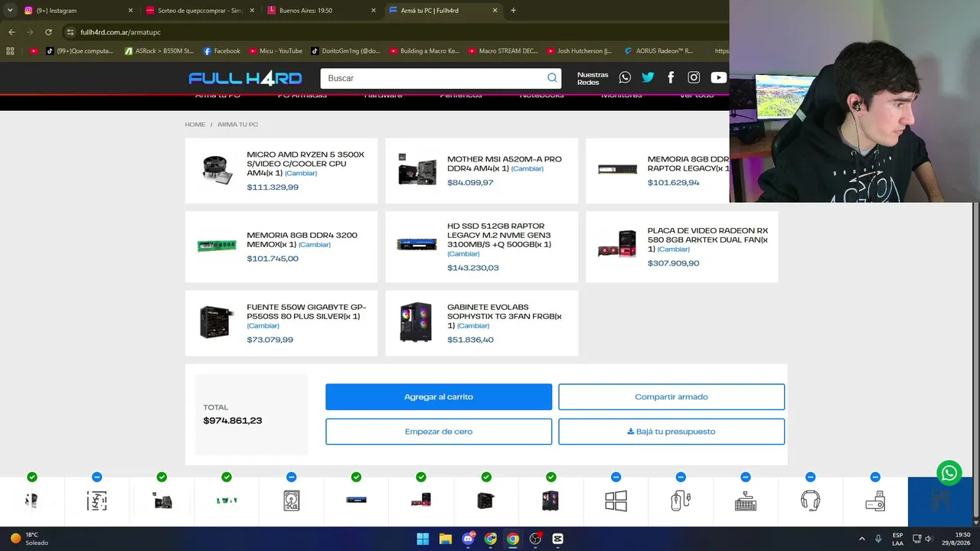Image resolution: width=980 pixels, height=551 pixels.
Task: Expand the tab search chevron in Chrome
Action: pos(10,11)
